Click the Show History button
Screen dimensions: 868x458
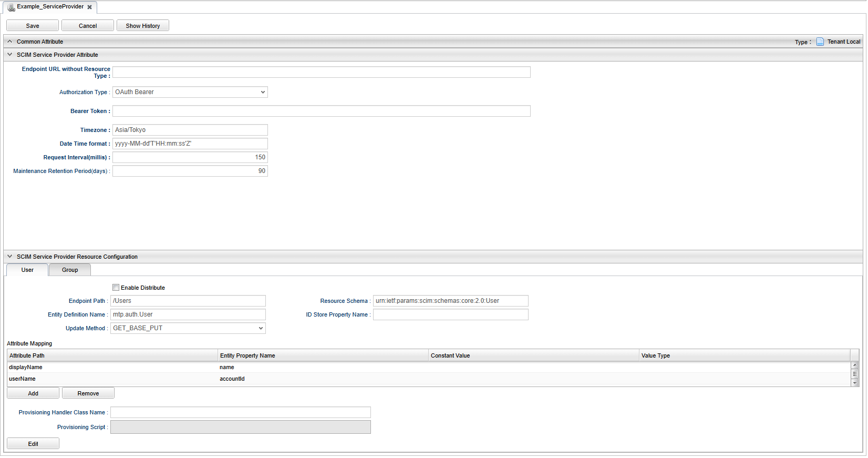click(x=143, y=26)
